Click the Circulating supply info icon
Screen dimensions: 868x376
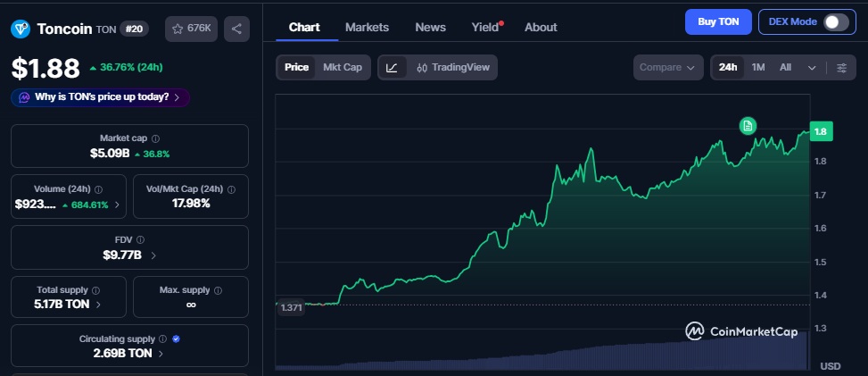tap(162, 338)
